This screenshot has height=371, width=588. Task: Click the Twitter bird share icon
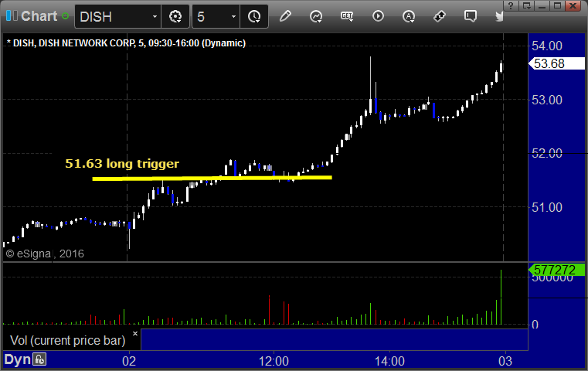point(499,16)
